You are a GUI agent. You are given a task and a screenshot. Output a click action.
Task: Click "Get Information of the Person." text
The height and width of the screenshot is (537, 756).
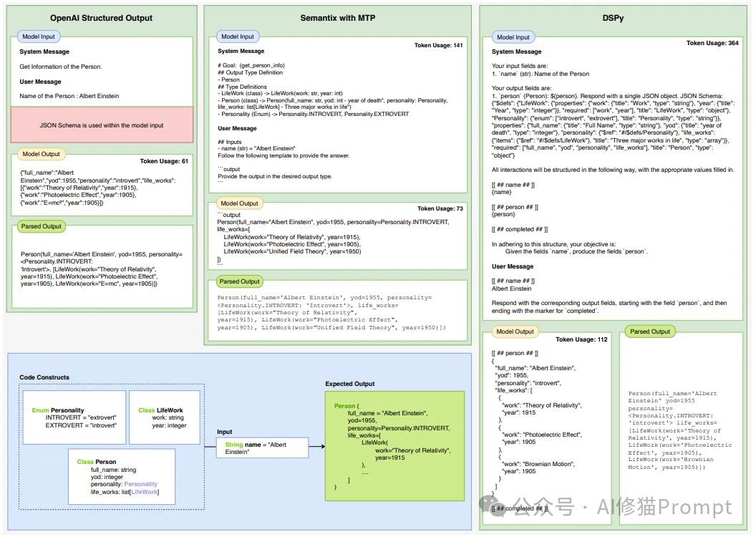click(61, 67)
